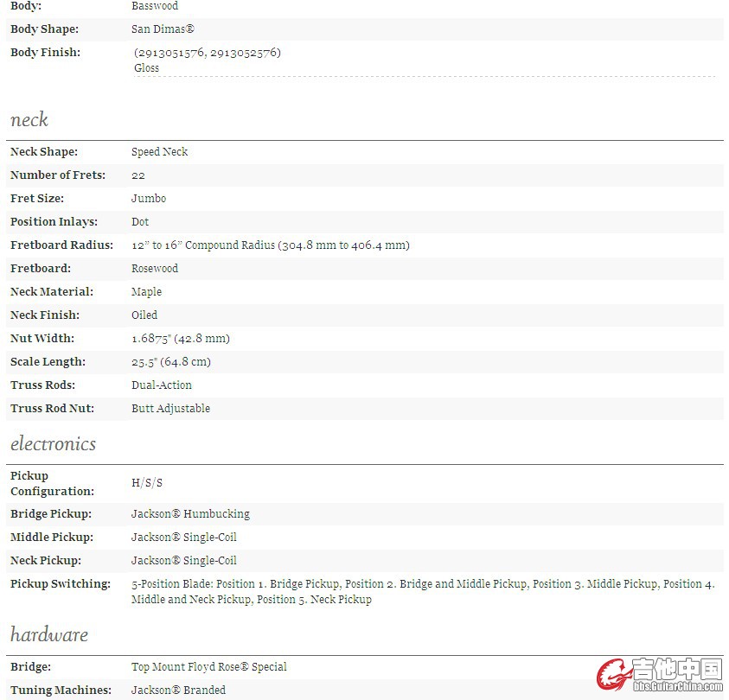Click the 'Bridge:' label under hardware
729x700 pixels.
click(x=30, y=666)
